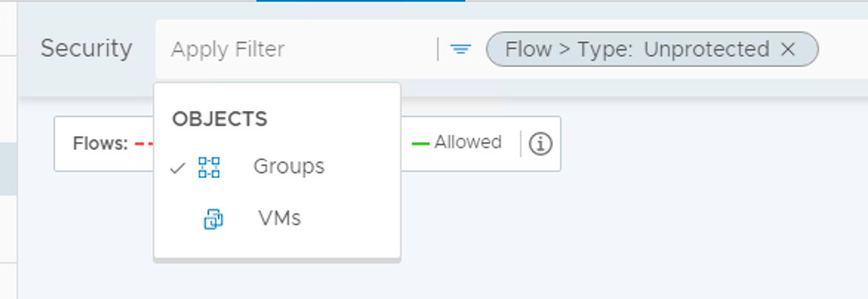The height and width of the screenshot is (299, 868).
Task: Click the separator before the filter icon
Action: click(438, 50)
